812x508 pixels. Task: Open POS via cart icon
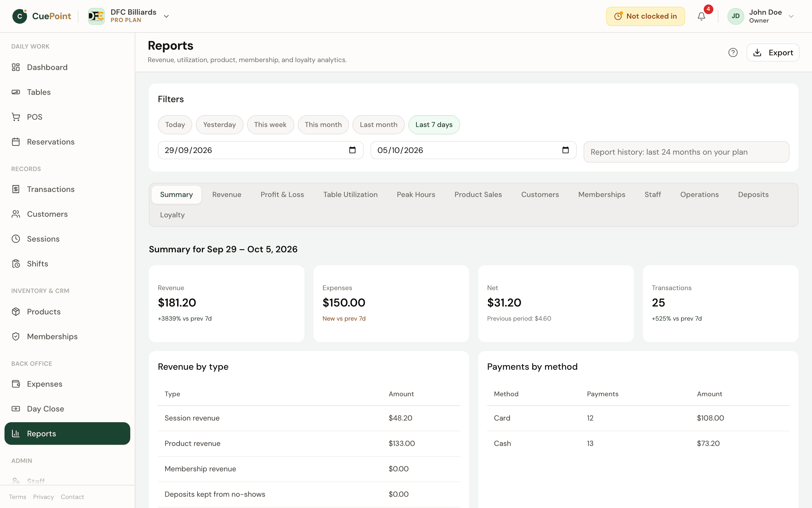pyautogui.click(x=16, y=117)
